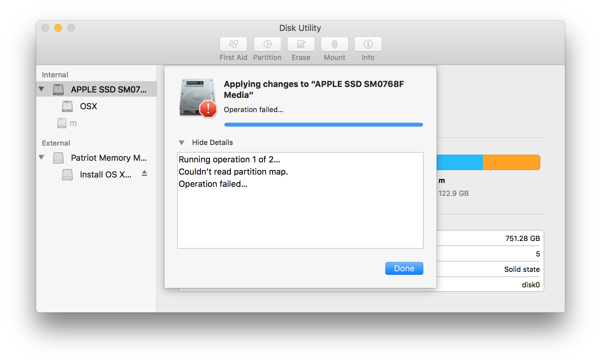
Task: Collapse the APPLE SSD disclosure triangle
Action: tap(41, 89)
